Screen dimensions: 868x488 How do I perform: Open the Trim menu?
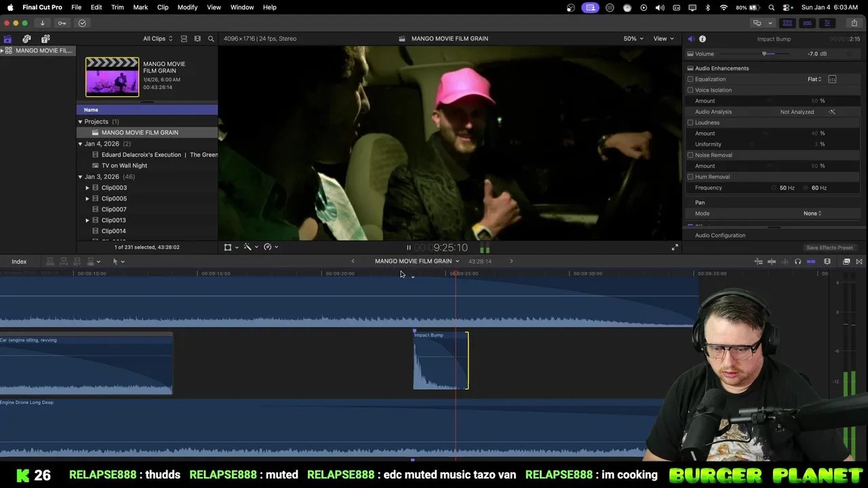(117, 7)
